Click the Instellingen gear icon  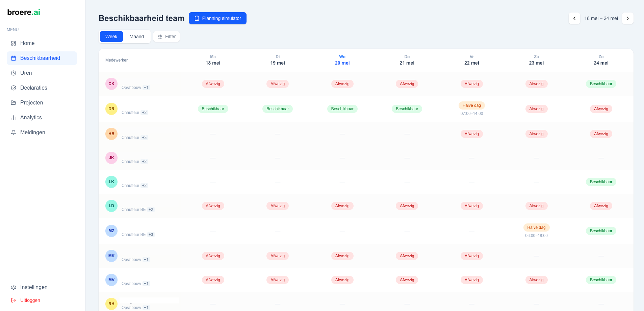pos(14,287)
